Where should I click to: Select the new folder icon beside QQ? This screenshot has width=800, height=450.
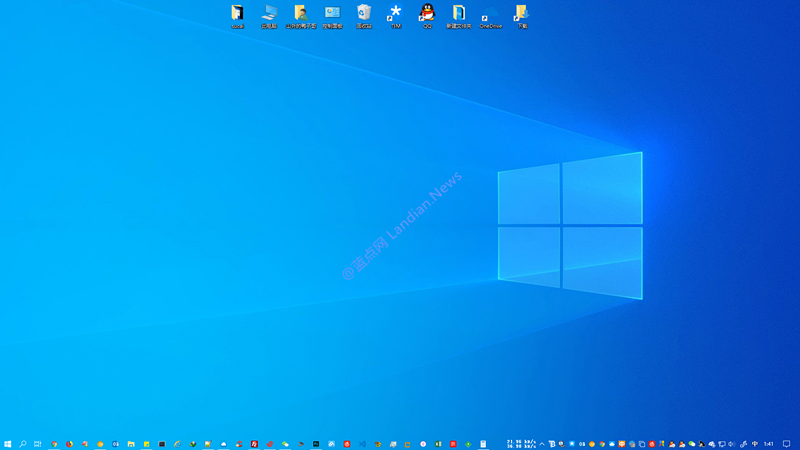[x=459, y=16]
